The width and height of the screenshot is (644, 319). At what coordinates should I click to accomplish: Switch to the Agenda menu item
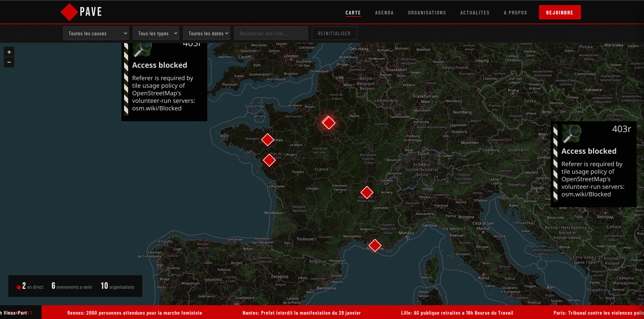384,13
